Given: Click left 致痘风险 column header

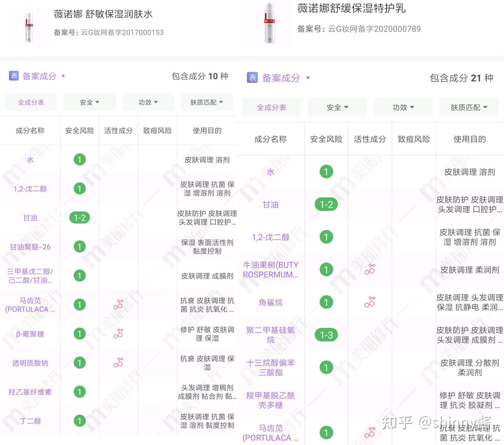Looking at the screenshot, I should 157,130.
